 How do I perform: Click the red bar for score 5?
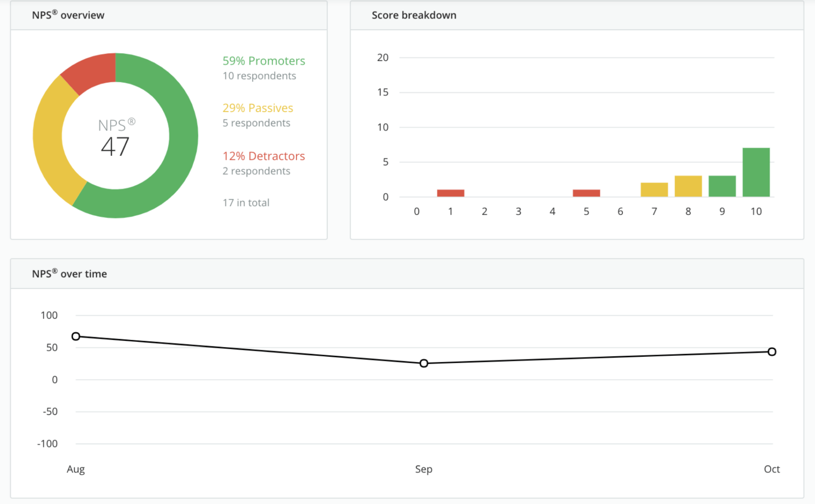pos(586,193)
